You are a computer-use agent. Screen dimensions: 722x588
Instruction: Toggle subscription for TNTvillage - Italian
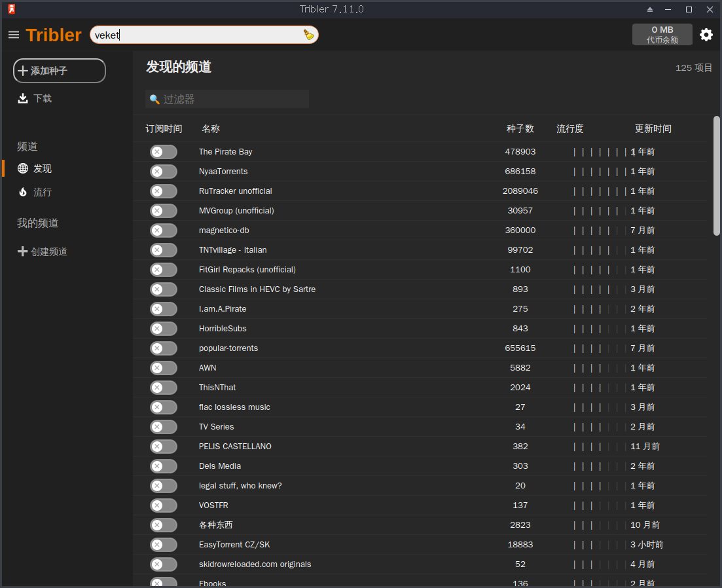coord(164,250)
